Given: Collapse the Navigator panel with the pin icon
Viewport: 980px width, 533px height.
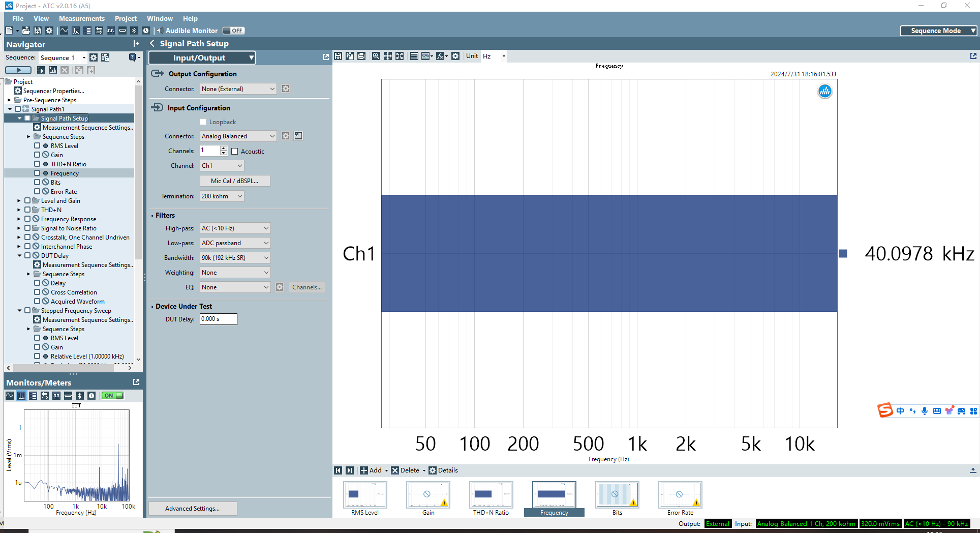Looking at the screenshot, I should tap(136, 44).
